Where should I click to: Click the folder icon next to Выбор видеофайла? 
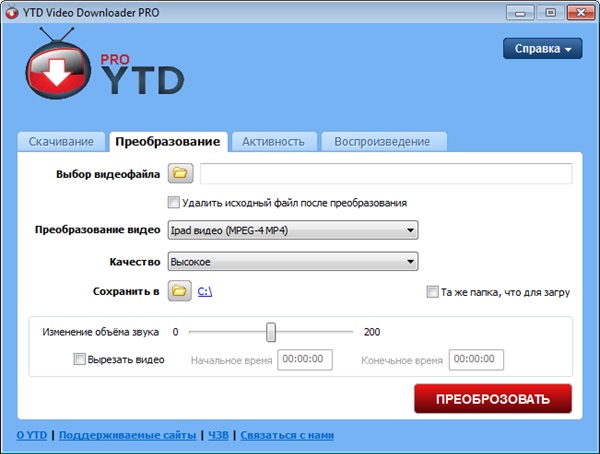180,173
